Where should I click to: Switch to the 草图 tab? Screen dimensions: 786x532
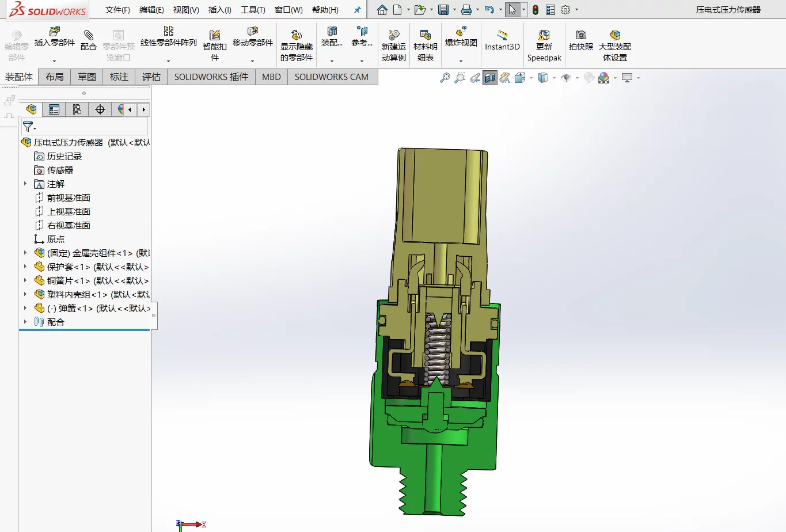coord(87,77)
